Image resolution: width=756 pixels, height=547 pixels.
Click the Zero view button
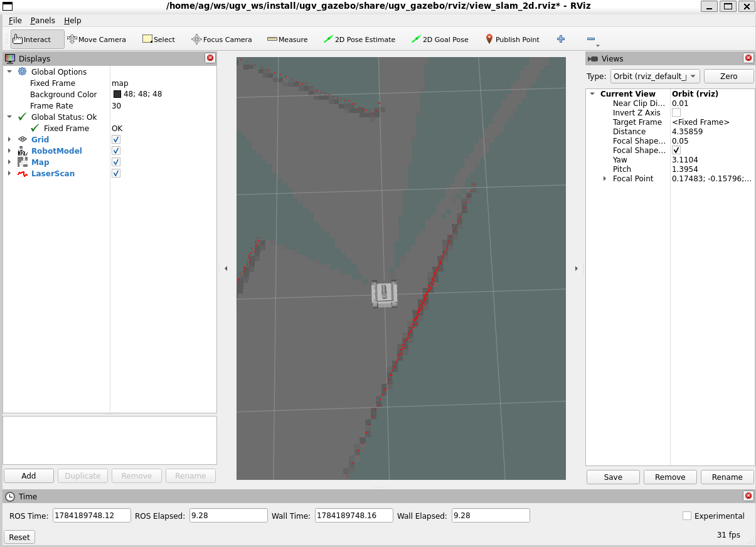(x=729, y=76)
